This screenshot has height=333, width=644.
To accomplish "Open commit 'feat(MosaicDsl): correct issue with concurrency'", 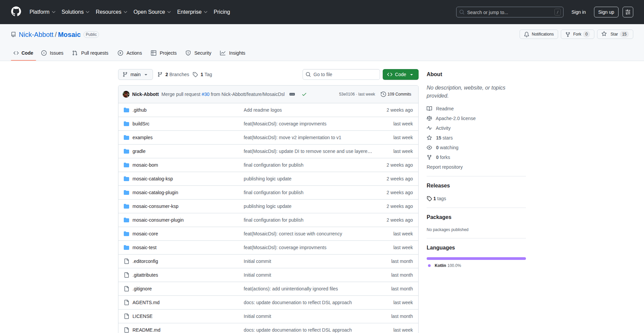I will [x=293, y=234].
